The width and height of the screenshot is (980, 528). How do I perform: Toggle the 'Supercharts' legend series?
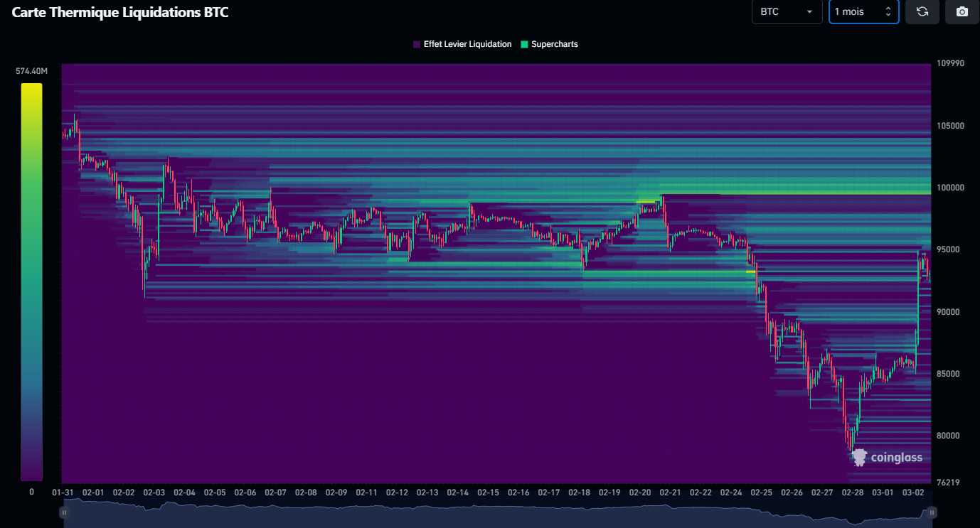554,44
